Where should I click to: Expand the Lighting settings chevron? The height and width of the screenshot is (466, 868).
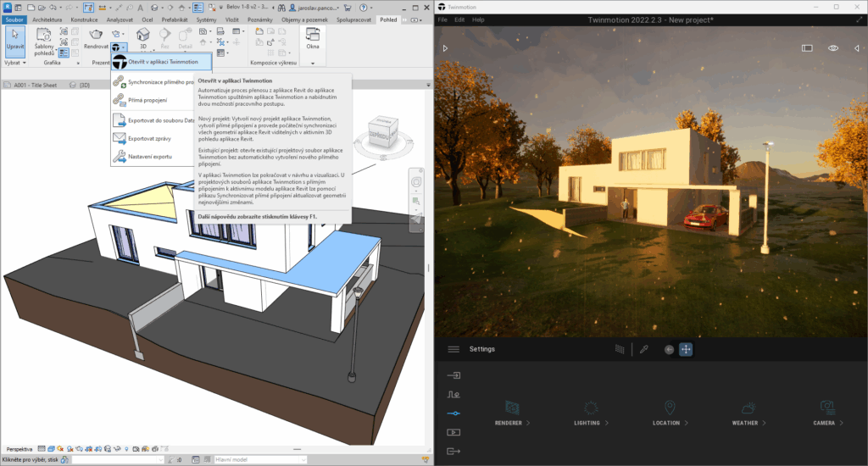(x=607, y=423)
